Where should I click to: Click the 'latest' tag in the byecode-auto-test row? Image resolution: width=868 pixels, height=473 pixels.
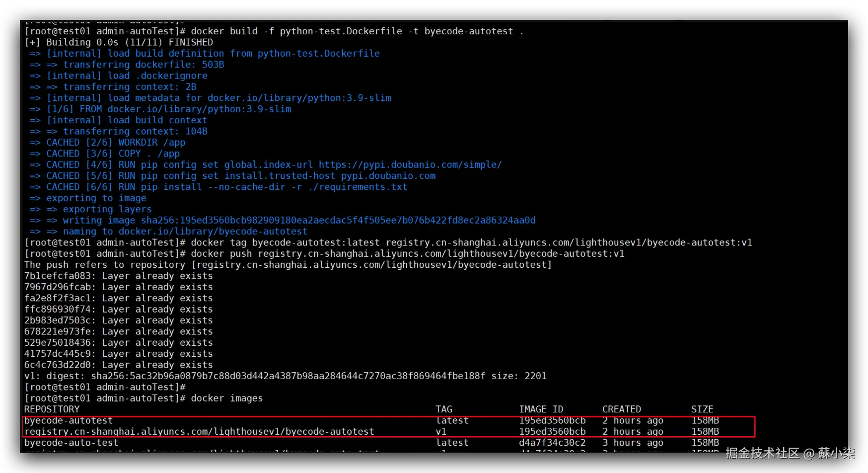452,443
